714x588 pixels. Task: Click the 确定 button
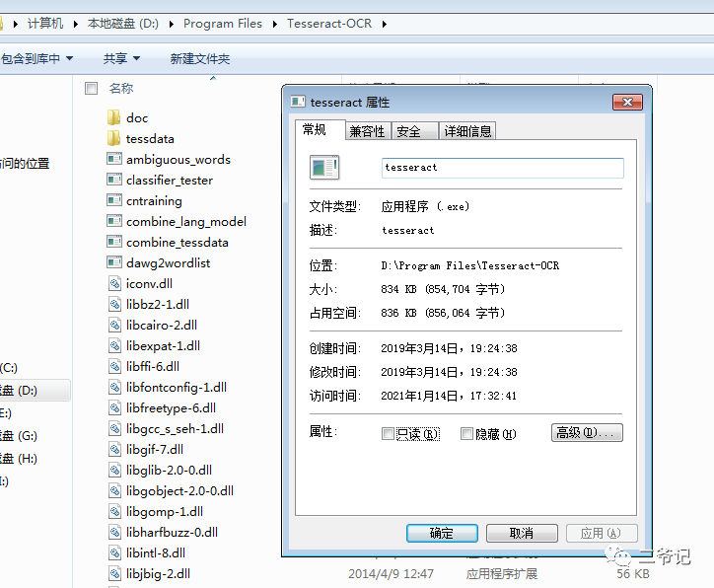[442, 533]
